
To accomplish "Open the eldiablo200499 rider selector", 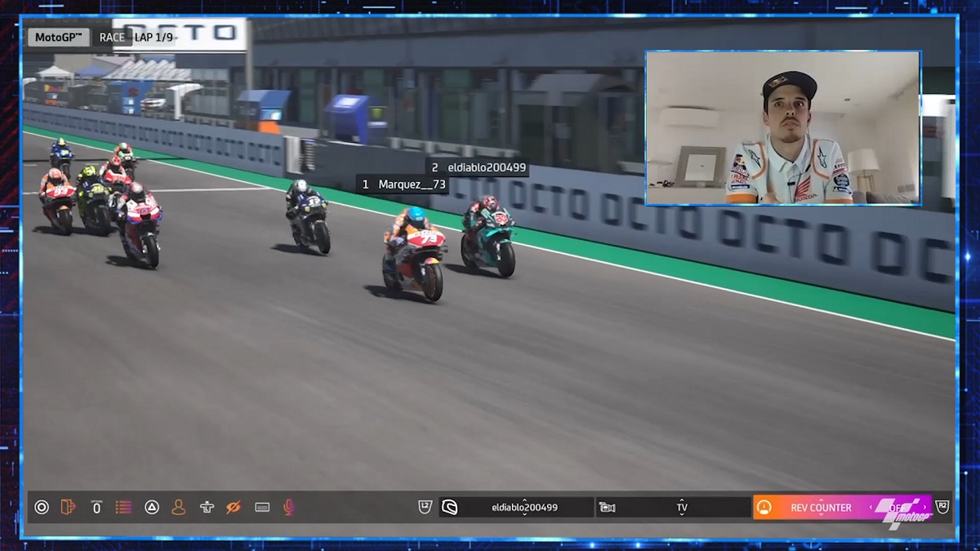I will click(517, 507).
